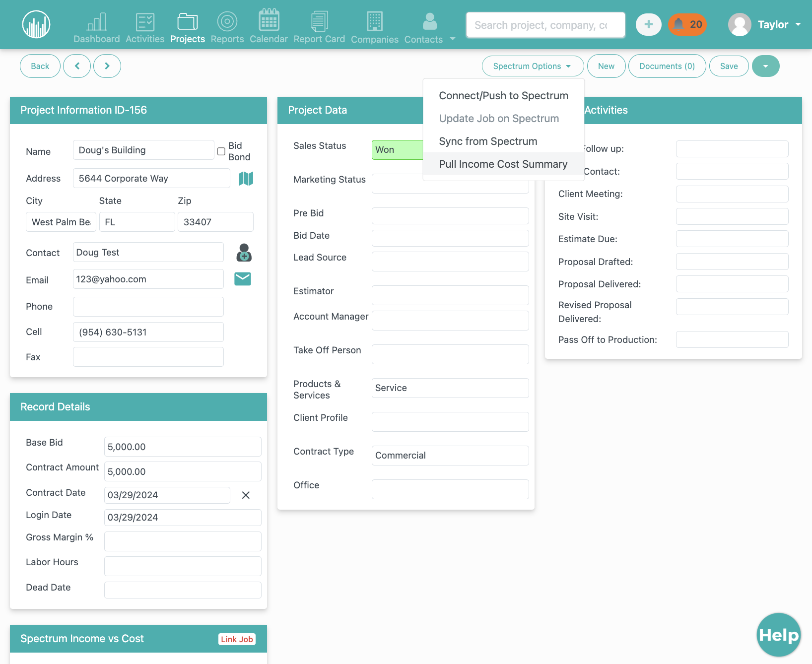Open the Taylor user menu
The width and height of the screenshot is (812, 664).
pyautogui.click(x=765, y=25)
